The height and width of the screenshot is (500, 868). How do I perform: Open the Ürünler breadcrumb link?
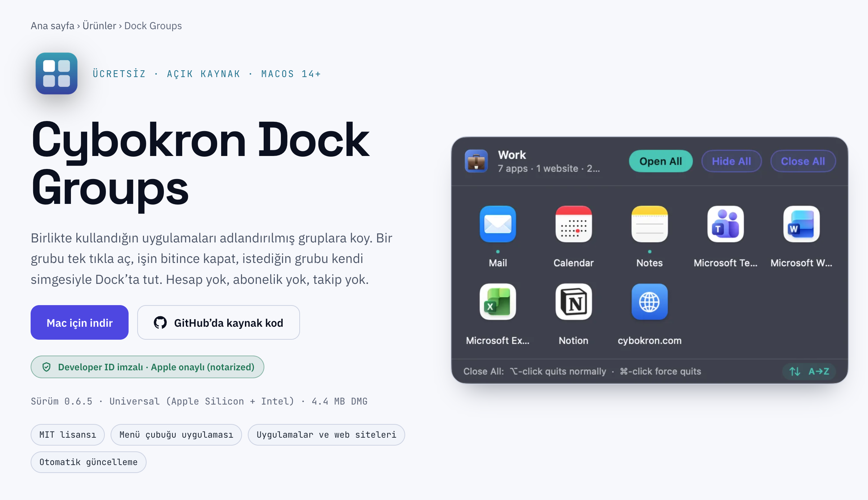coord(99,26)
